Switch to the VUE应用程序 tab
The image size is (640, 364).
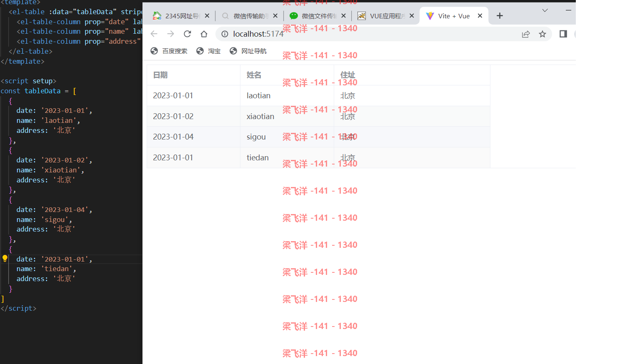pyautogui.click(x=386, y=16)
